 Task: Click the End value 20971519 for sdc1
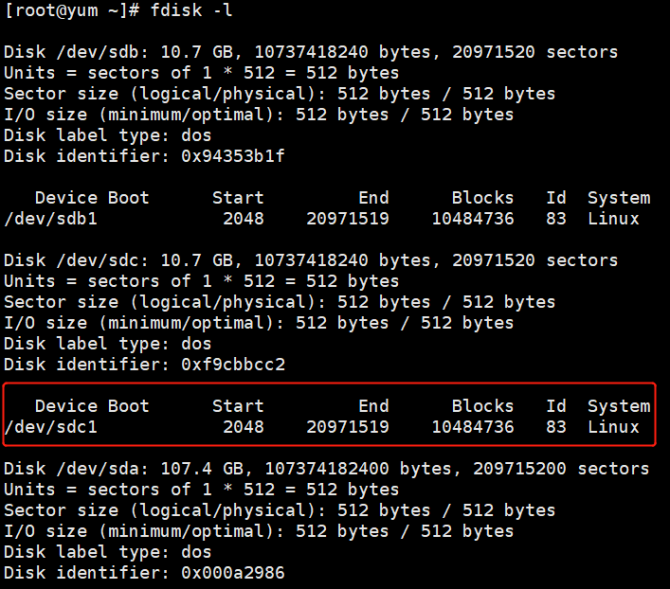coord(348,427)
